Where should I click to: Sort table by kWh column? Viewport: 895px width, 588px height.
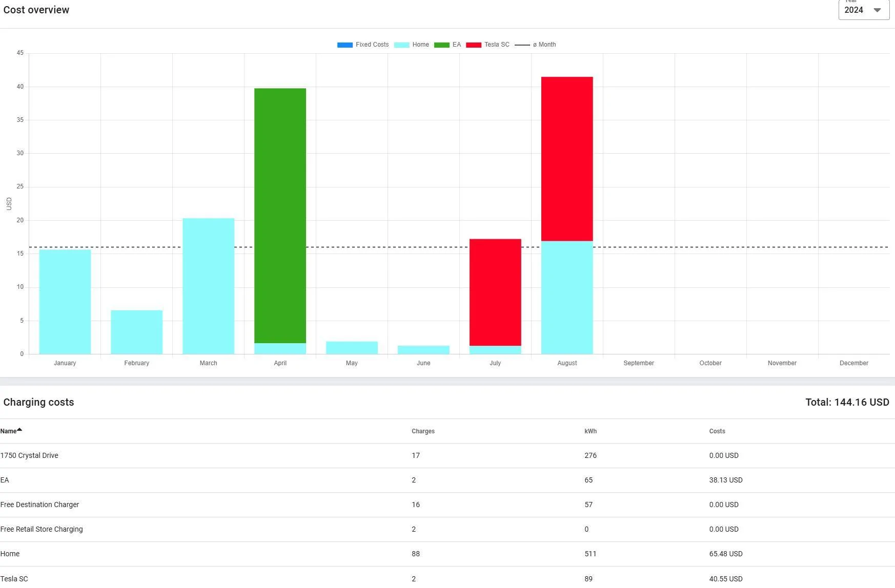point(590,431)
